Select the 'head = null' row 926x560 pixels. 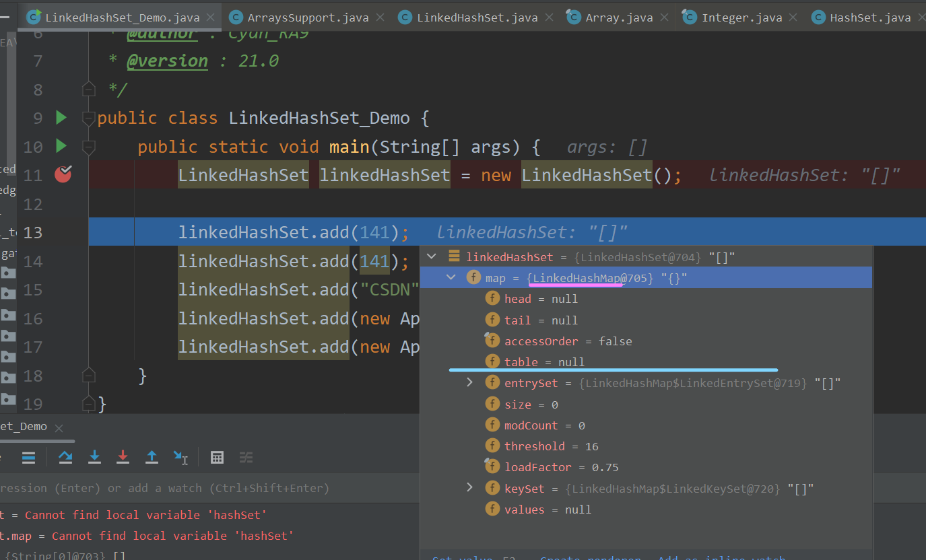pyautogui.click(x=646, y=299)
